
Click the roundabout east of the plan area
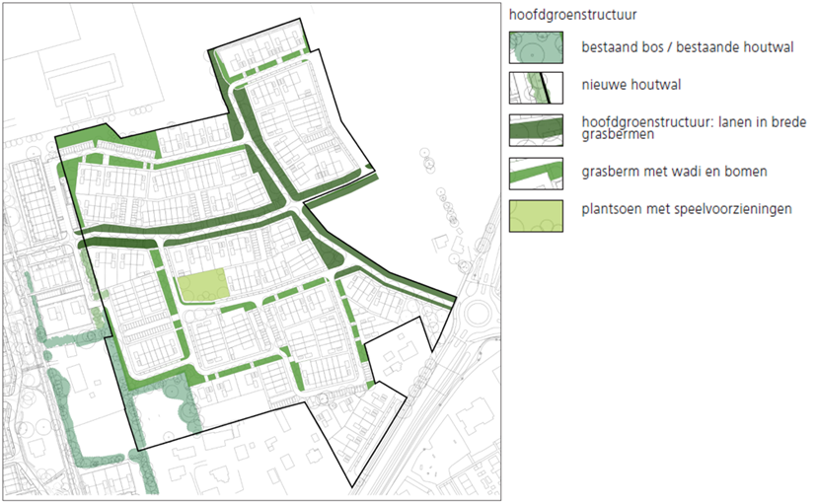pos(478,313)
